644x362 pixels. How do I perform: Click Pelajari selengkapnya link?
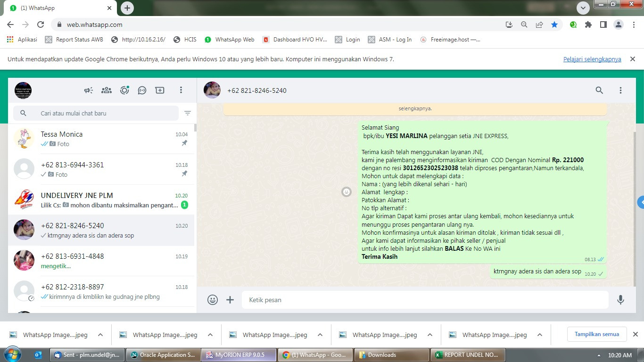pos(592,59)
